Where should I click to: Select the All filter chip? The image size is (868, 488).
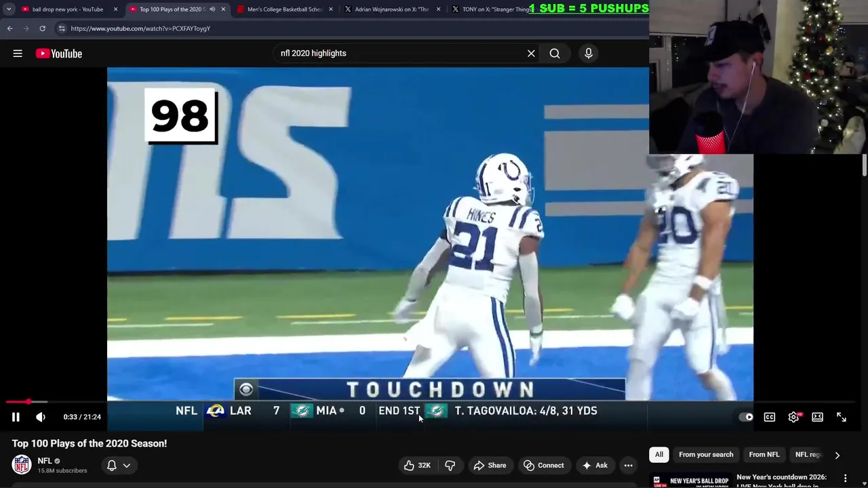(x=659, y=454)
